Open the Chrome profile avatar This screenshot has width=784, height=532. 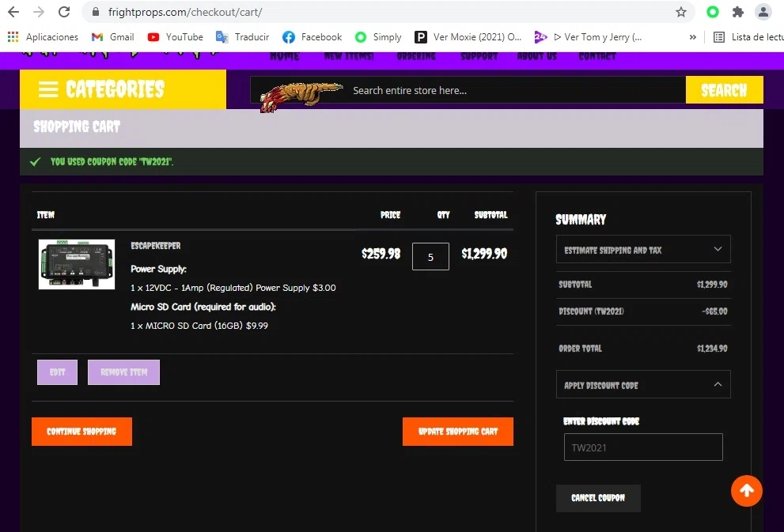(x=763, y=12)
